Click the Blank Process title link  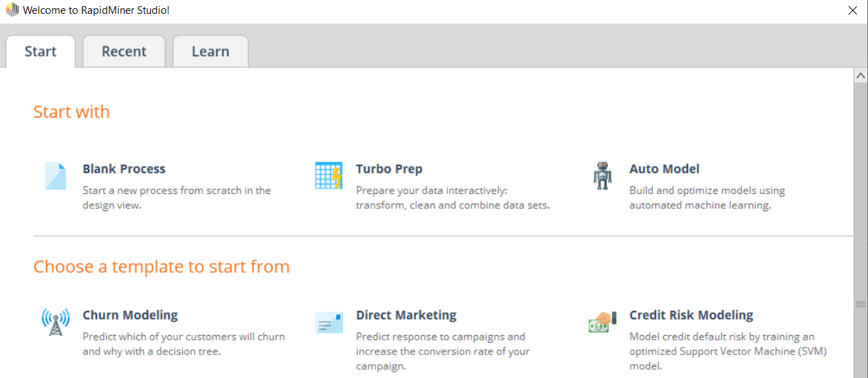tap(124, 169)
